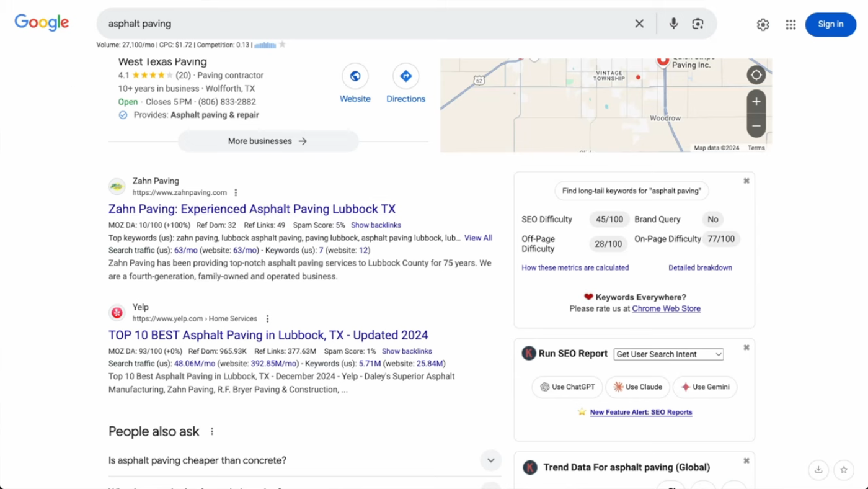Open trend chart bars under search box
This screenshot has width=868, height=489.
265,45
